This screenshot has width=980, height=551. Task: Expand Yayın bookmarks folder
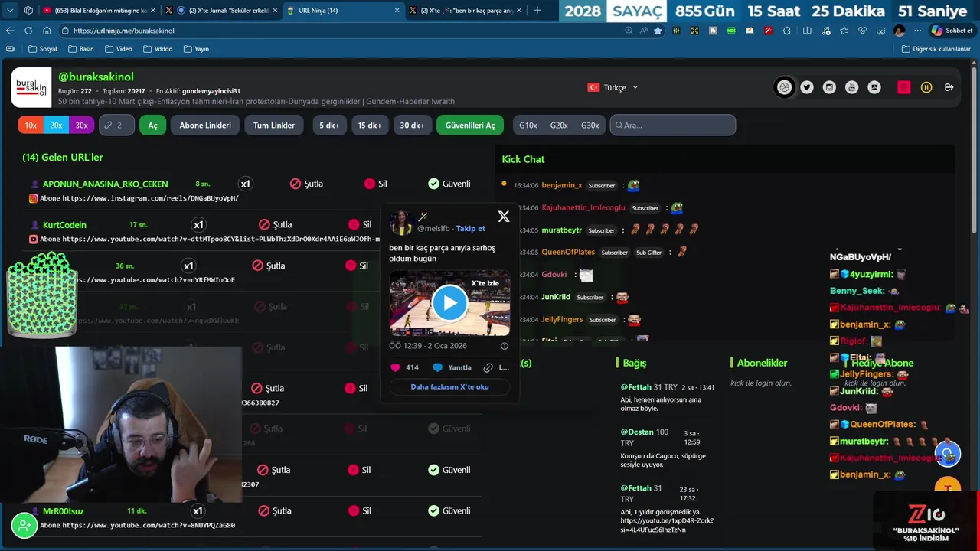click(197, 49)
